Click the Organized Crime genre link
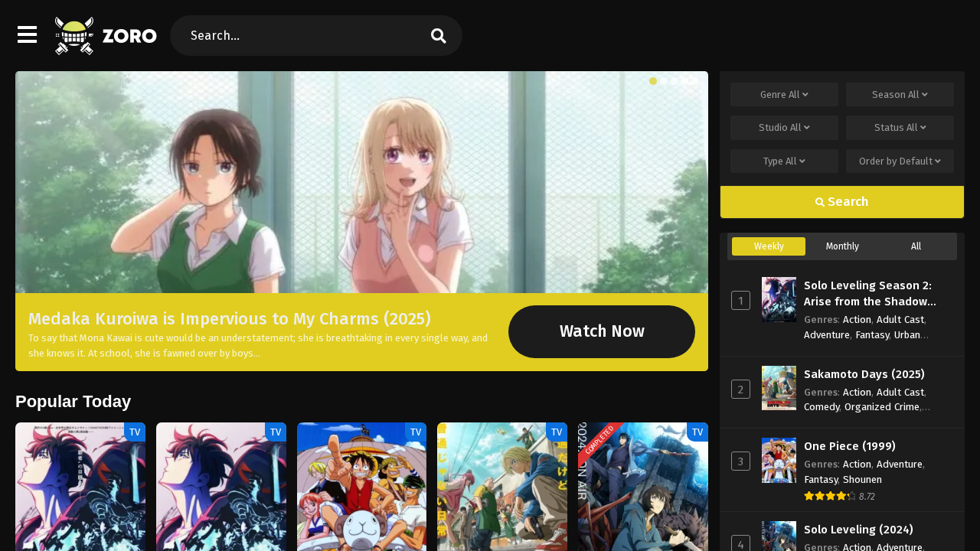The height and width of the screenshot is (551, 980). coord(882,406)
